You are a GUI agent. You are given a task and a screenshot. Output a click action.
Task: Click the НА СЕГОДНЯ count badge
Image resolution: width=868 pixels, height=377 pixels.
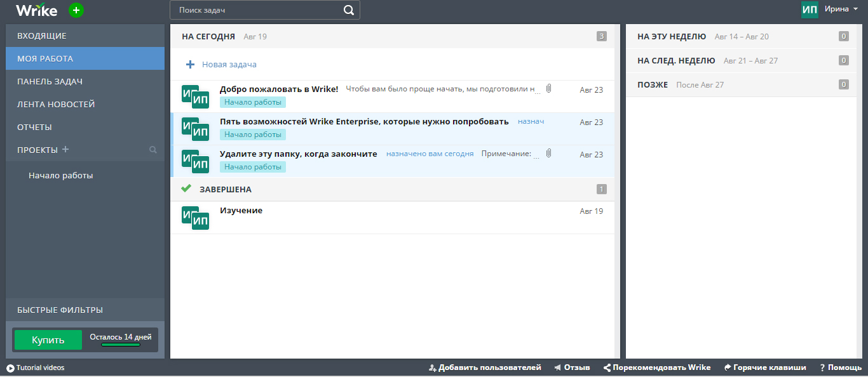pyautogui.click(x=602, y=36)
